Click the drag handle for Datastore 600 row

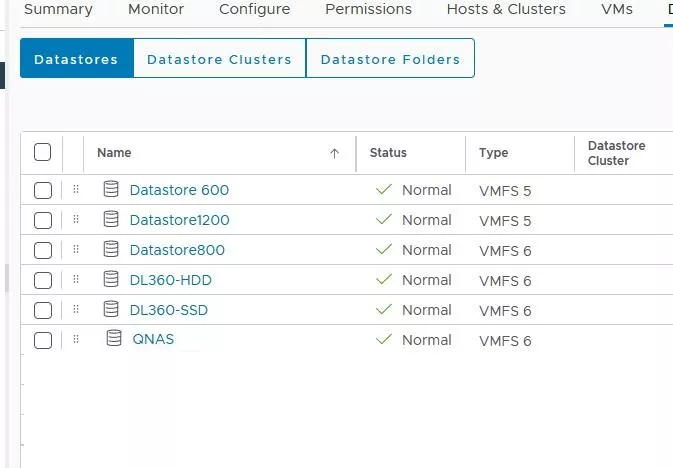76,189
